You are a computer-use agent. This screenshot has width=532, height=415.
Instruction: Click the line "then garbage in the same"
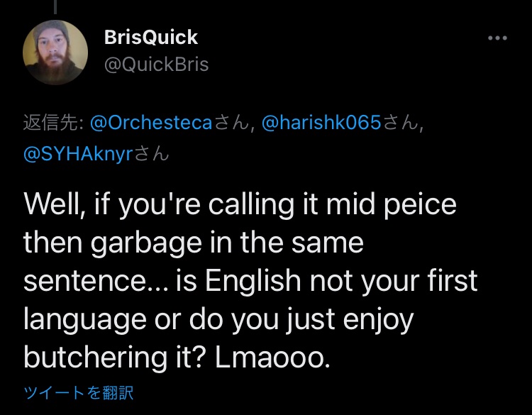[x=194, y=243]
